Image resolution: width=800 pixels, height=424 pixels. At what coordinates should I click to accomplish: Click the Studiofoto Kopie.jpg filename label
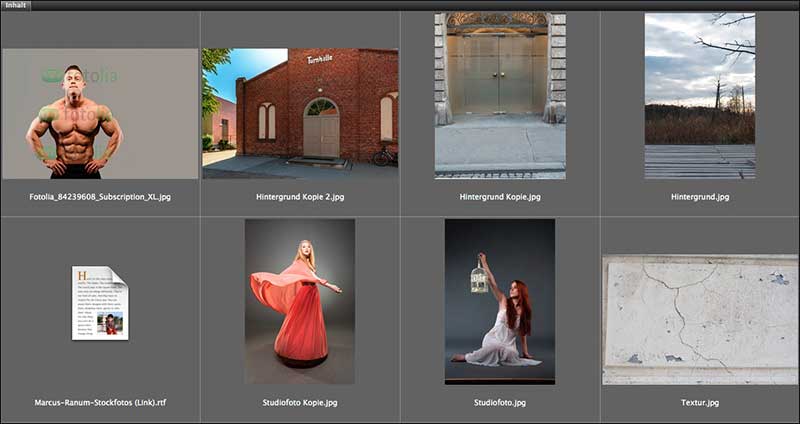(x=300, y=403)
